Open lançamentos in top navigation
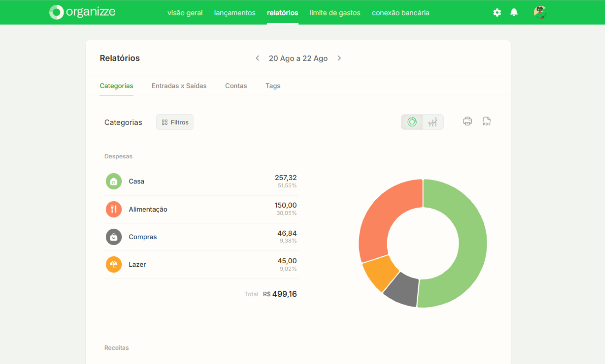This screenshot has height=364, width=605. click(x=235, y=13)
